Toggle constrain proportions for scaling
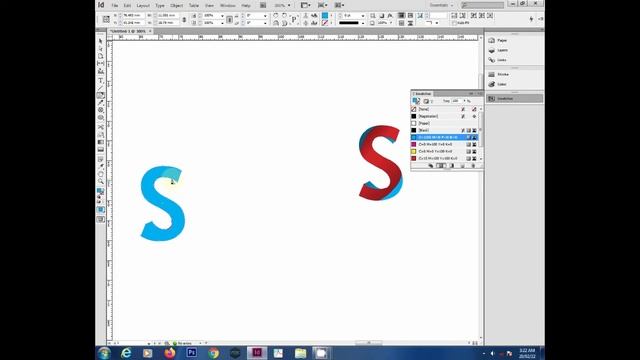The width and height of the screenshot is (640, 360). click(229, 19)
